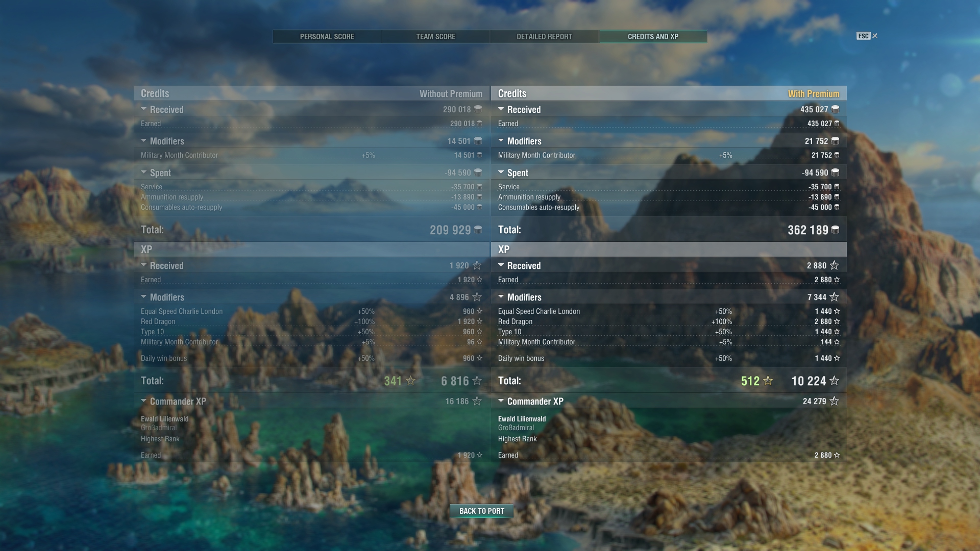This screenshot has width=980, height=551.
Task: Click star icon beside 6 816 XP total
Action: 477,381
